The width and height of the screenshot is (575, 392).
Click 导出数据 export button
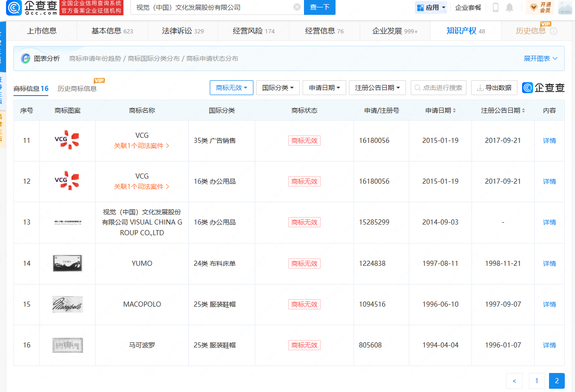[494, 88]
